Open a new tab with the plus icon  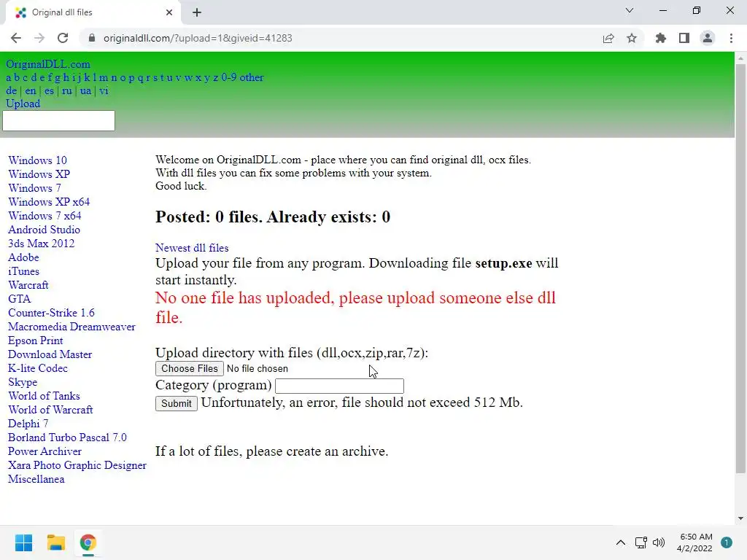click(197, 12)
